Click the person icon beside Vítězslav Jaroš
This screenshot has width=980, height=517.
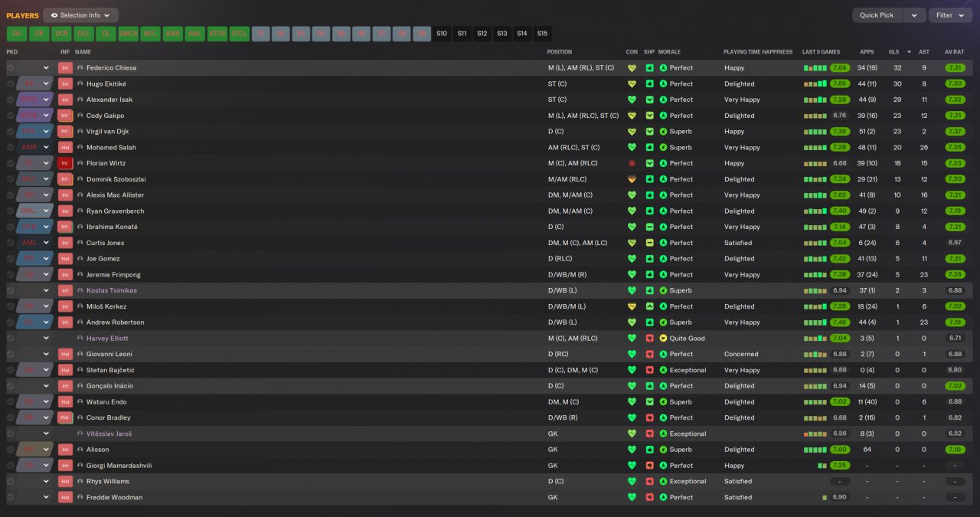tap(80, 434)
